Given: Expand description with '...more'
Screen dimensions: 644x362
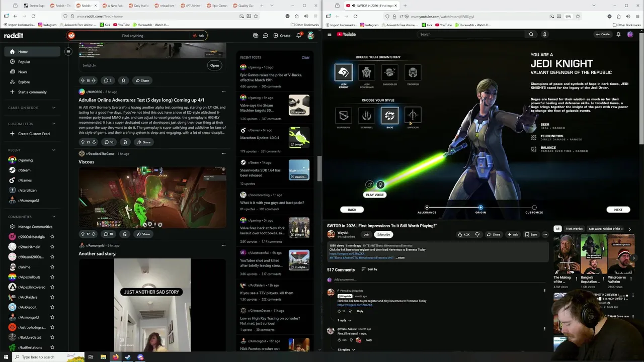Looking at the screenshot, I should tap(400, 258).
